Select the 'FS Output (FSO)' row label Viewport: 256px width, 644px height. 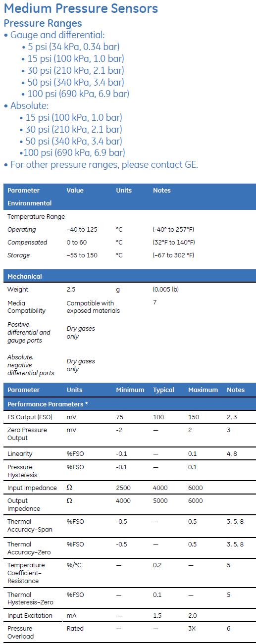(29, 417)
